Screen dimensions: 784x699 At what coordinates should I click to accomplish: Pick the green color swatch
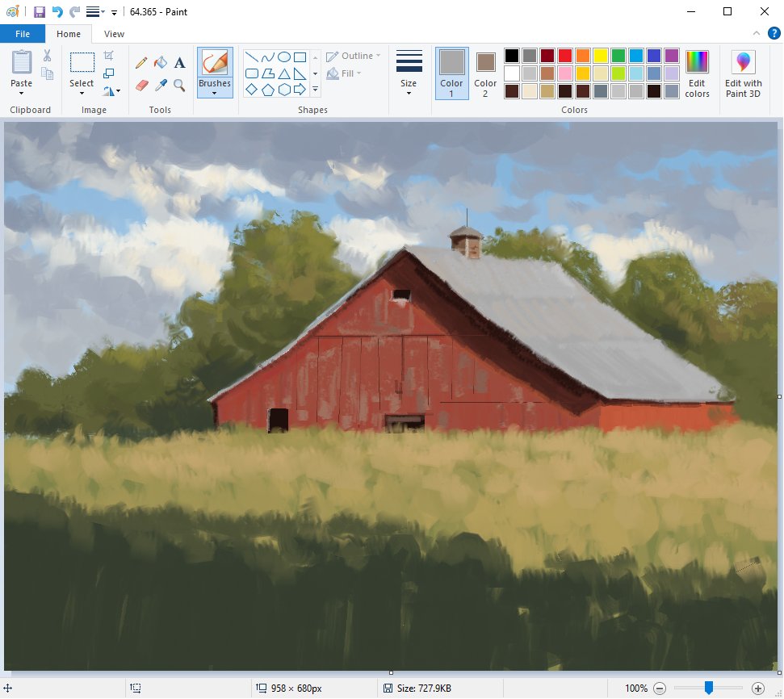coord(618,56)
